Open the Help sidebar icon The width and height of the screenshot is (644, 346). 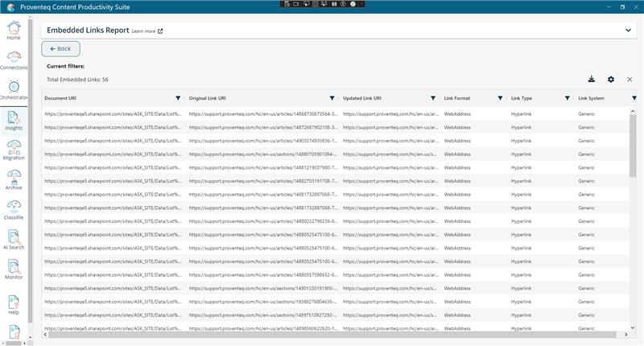(x=14, y=305)
